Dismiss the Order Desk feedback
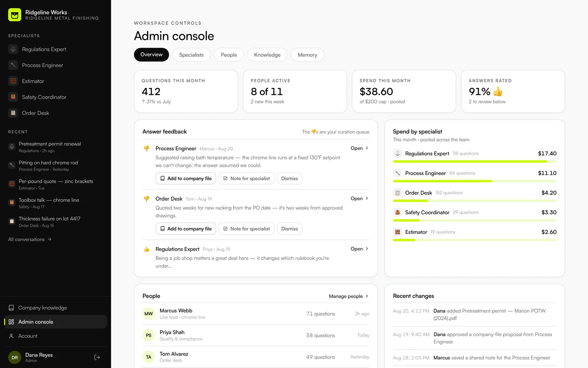This screenshot has width=588, height=368. 290,229
